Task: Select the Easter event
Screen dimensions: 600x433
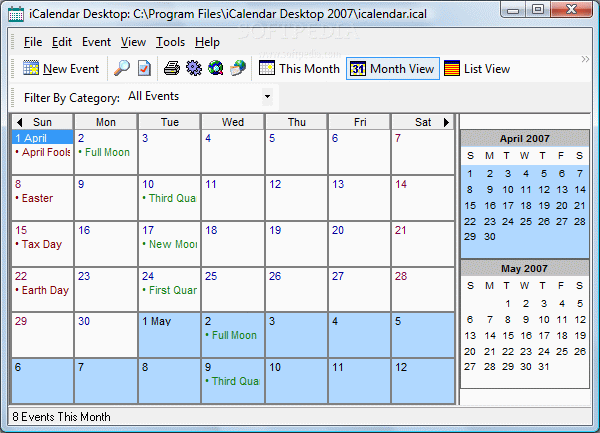Action: click(34, 198)
